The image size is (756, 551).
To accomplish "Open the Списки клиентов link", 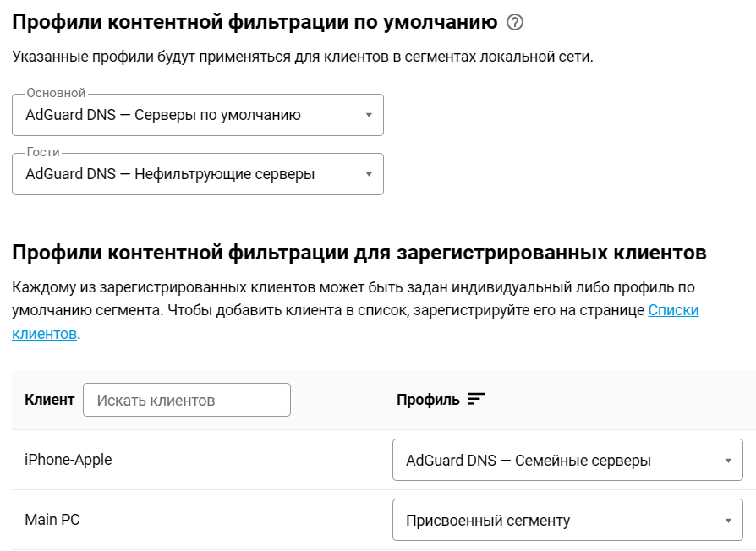I will tap(673, 310).
